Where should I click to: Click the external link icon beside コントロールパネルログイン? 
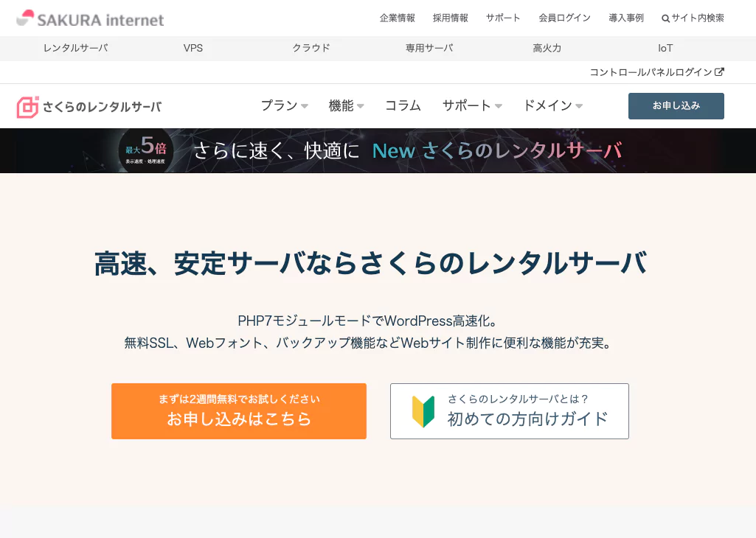720,72
